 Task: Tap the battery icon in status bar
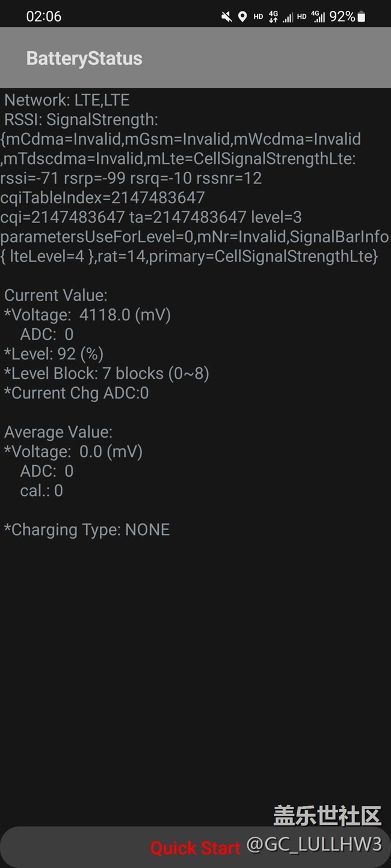pos(362,17)
